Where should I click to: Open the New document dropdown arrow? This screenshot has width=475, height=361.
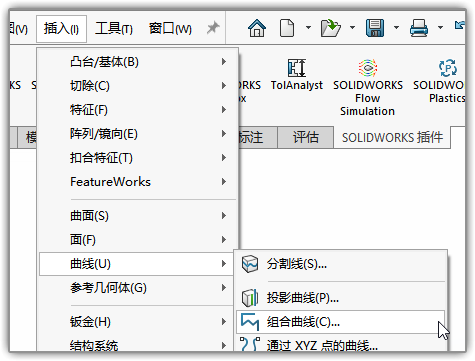(x=308, y=28)
